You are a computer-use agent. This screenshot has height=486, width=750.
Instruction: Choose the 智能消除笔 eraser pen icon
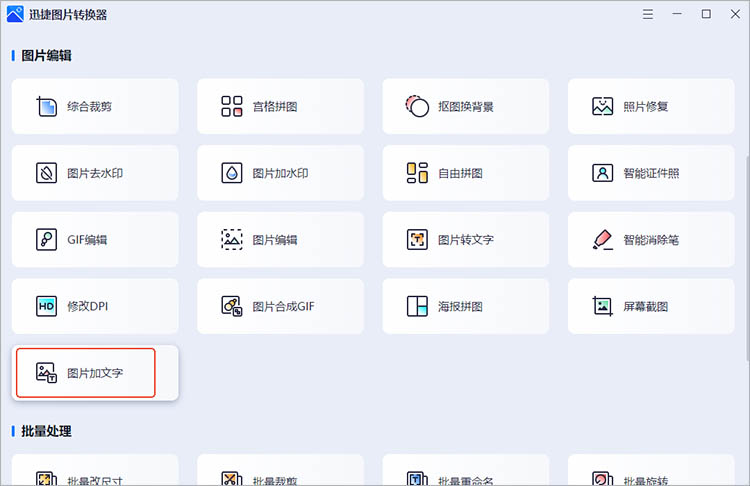pos(603,239)
